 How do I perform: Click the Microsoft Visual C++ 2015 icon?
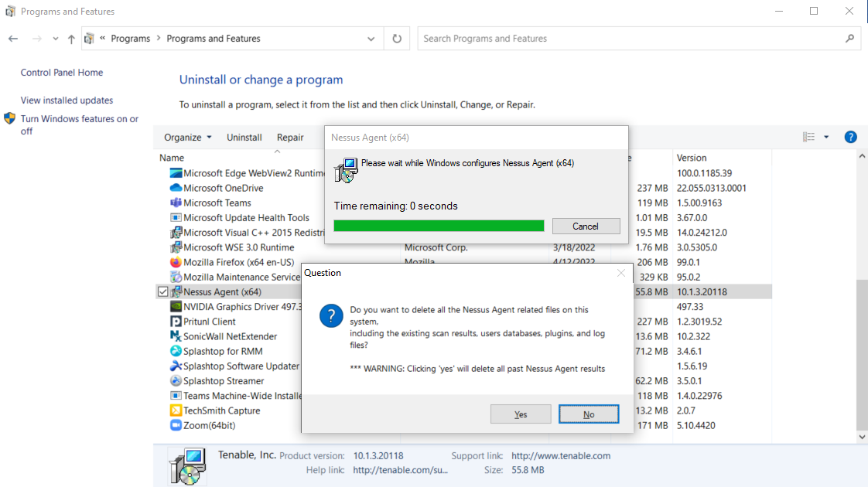176,233
